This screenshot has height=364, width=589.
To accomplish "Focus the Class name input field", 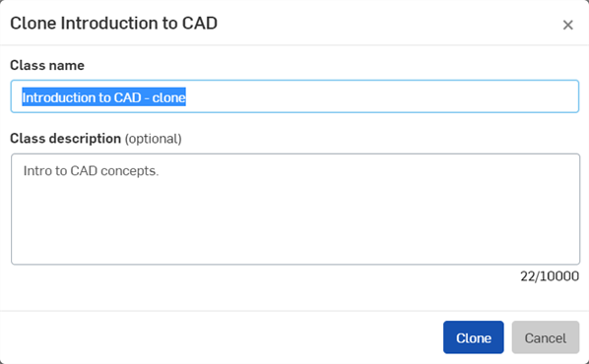I will point(294,96).
